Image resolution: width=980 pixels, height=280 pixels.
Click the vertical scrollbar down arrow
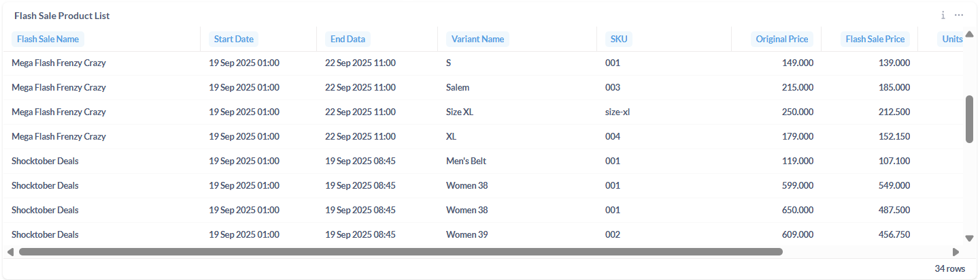[x=970, y=238]
